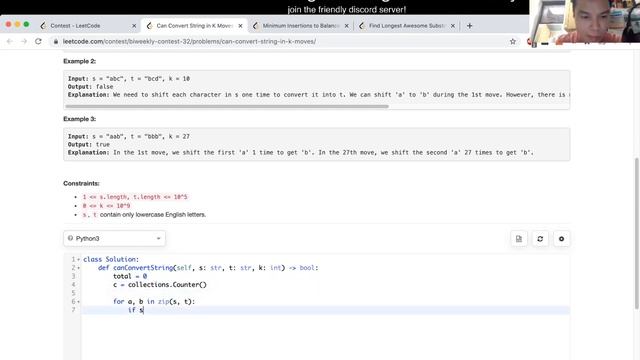This screenshot has height=360, width=640.
Task: Go forward in browser history
Action: click(24, 41)
